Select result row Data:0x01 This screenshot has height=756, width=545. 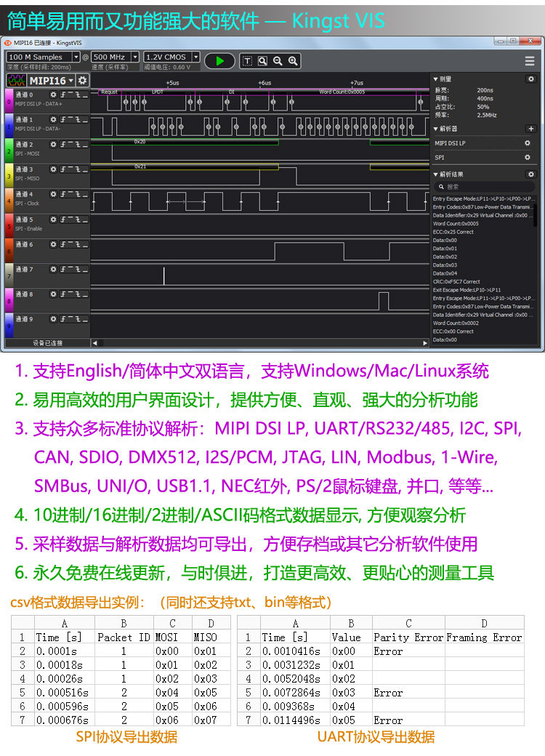[445, 249]
